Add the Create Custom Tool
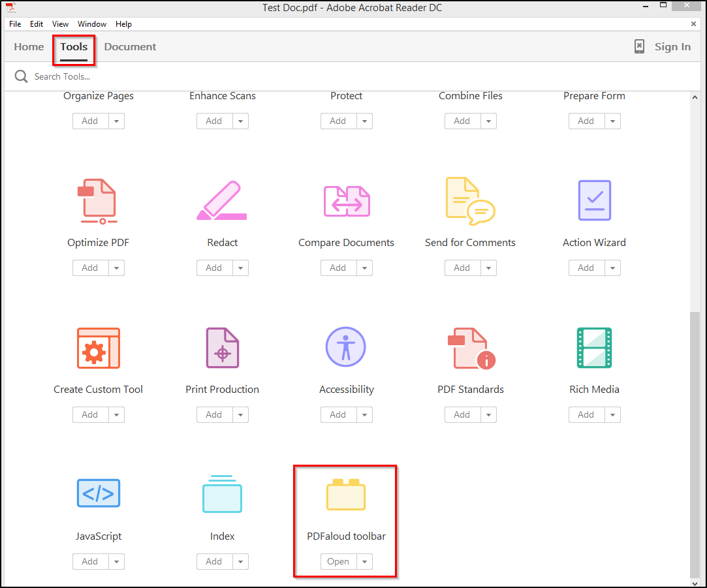The width and height of the screenshot is (707, 588). click(90, 415)
